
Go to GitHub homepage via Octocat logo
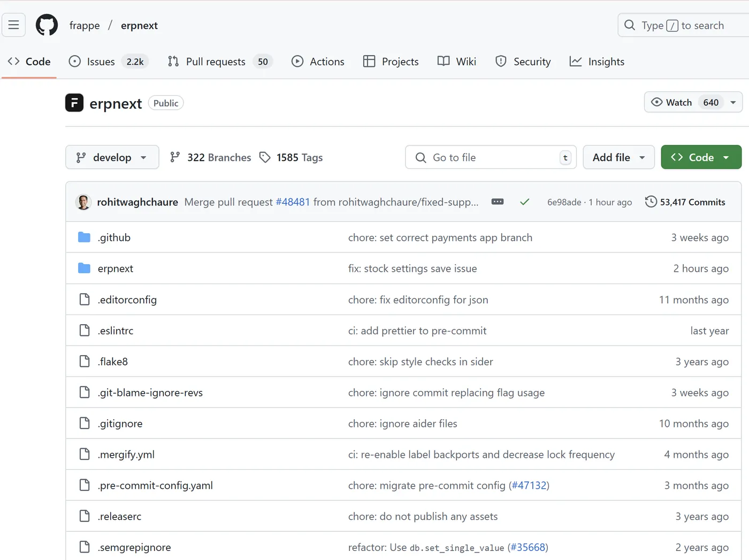click(x=47, y=25)
